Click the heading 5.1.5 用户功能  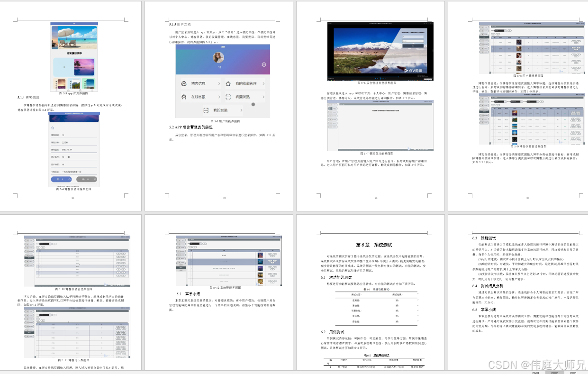tap(180, 24)
